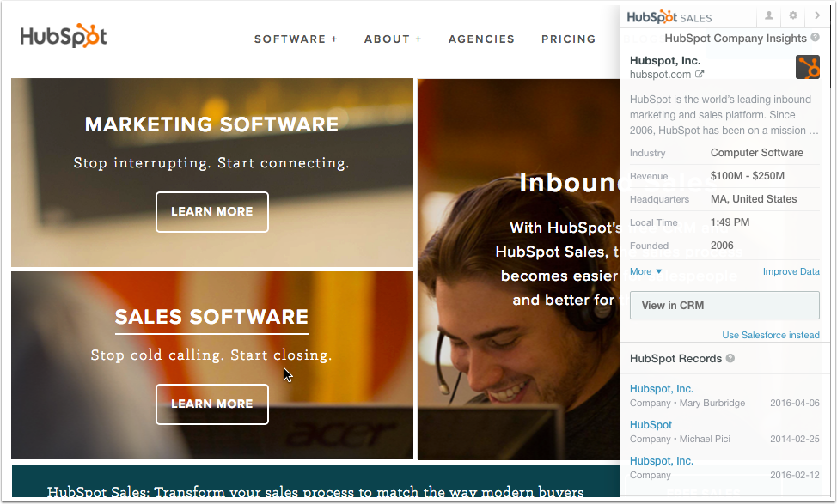Open the HubSpot record owned by Michael Pici

(651, 424)
